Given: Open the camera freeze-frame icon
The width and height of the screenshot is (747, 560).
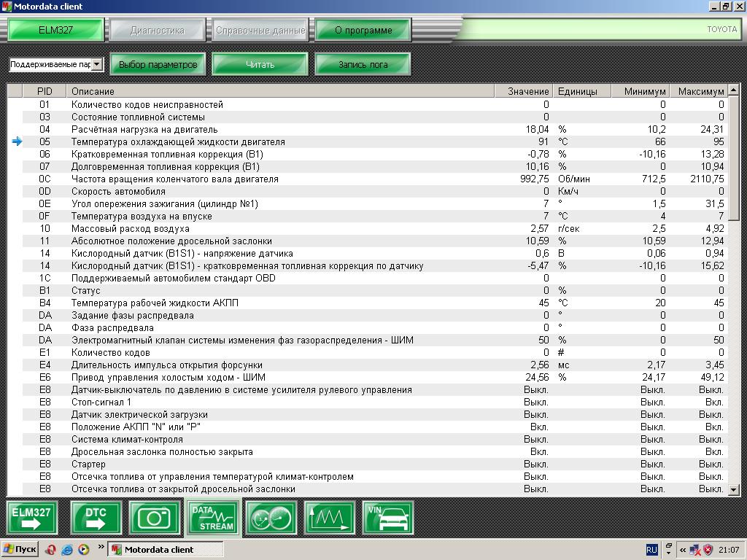Looking at the screenshot, I should [x=155, y=518].
